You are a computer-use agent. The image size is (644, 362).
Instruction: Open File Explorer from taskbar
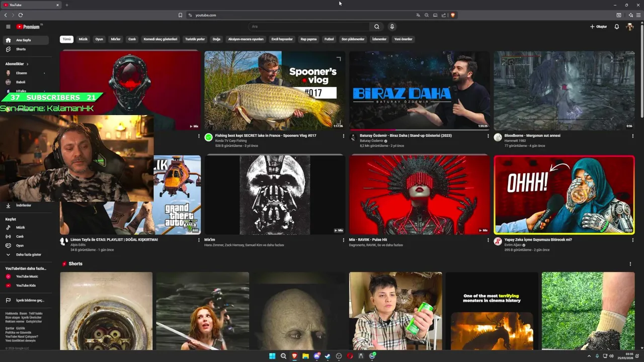305,356
